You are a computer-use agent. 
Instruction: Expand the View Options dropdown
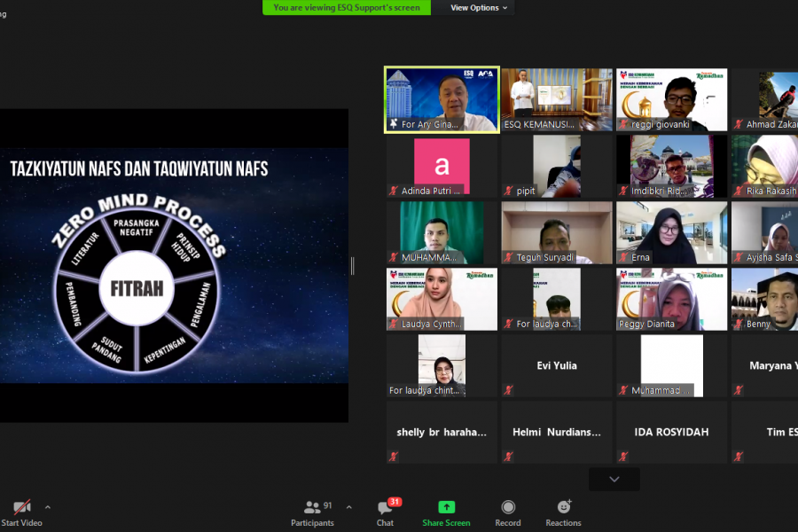coord(479,8)
